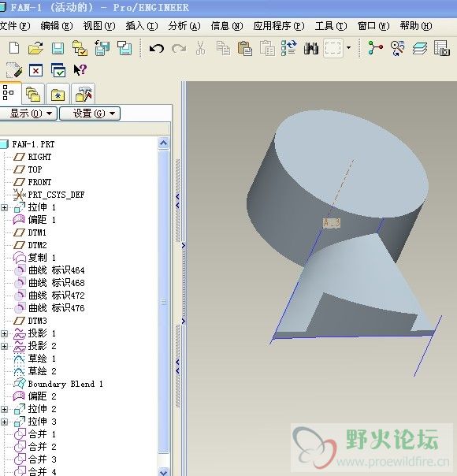Expand the 拉伸 2 feature node
The width and height of the screenshot is (457, 476).
tap(4, 410)
